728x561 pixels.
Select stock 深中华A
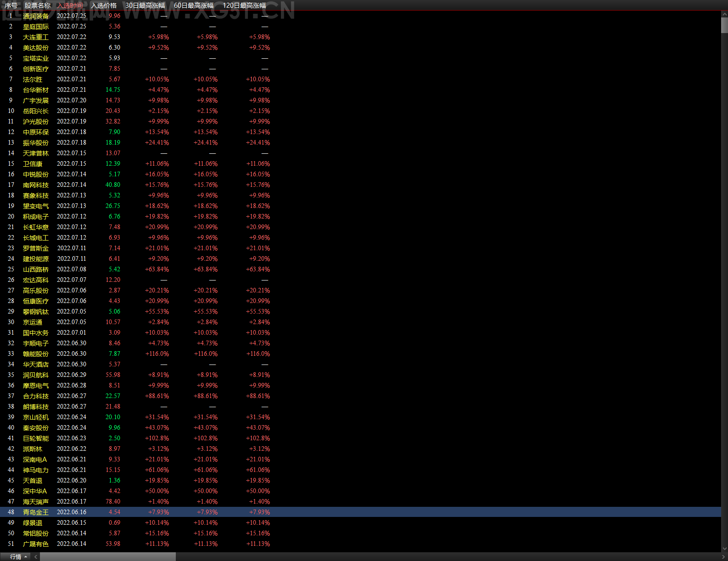(x=35, y=491)
